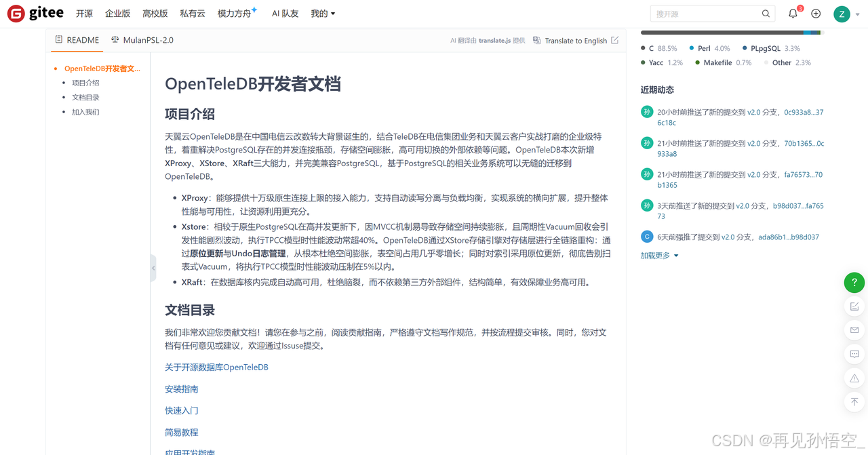Jump to 项目介绍 in the outline
This screenshot has width=868, height=455.
coord(85,83)
